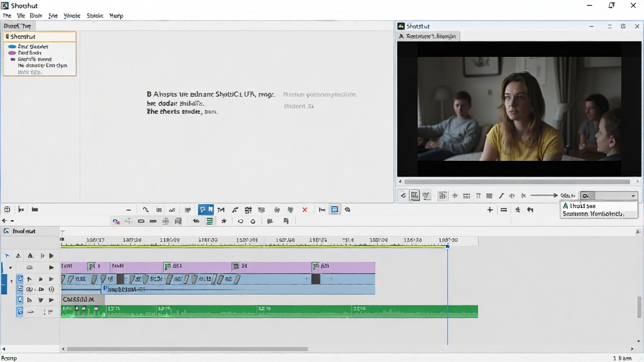This screenshot has height=362, width=644.
Task: Select the tab with A icon in preview window
Action: [x=428, y=36]
